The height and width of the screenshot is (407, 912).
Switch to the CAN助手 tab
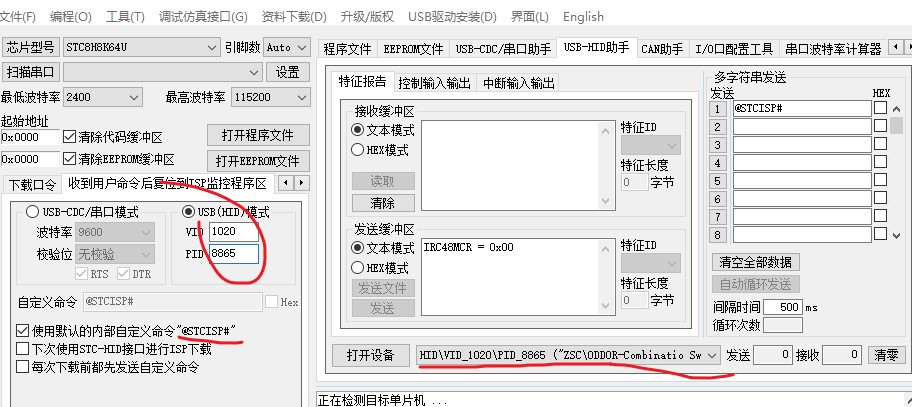[662, 49]
